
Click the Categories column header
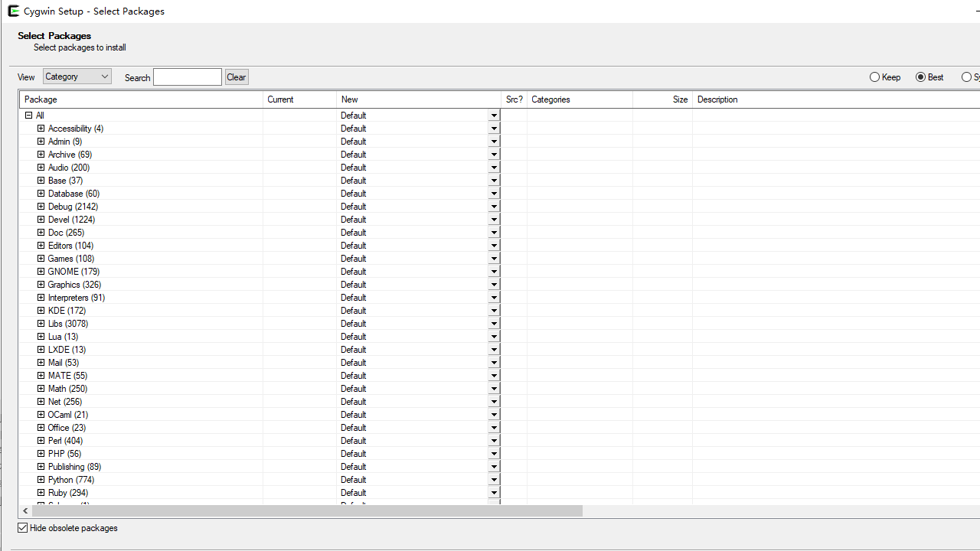[x=580, y=99]
